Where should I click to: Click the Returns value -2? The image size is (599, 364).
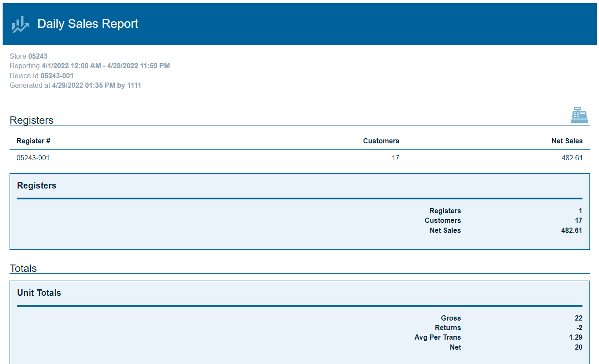tap(579, 328)
